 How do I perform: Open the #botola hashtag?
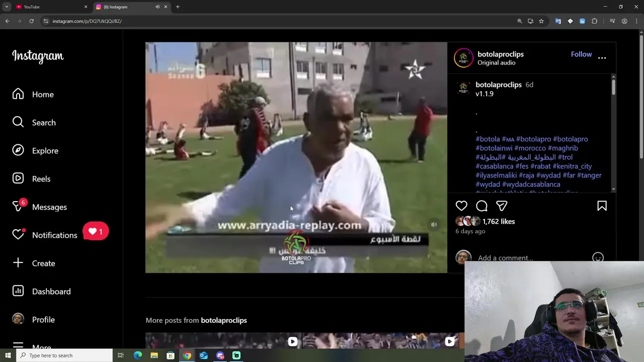coord(488,139)
